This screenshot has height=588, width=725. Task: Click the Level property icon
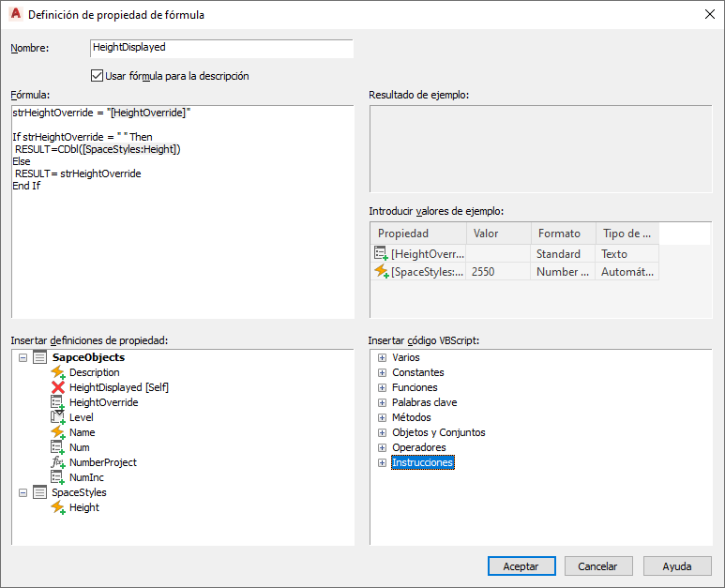[57, 417]
